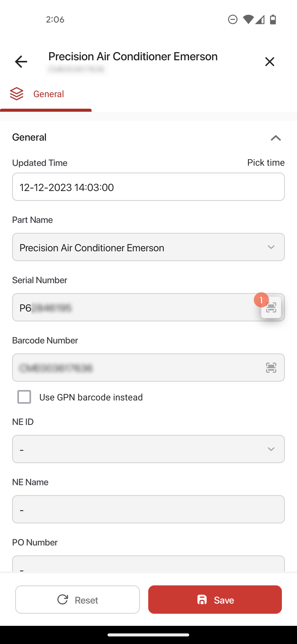This screenshot has height=644, width=297.
Task: Open the Part Name dropdown
Action: coord(148,247)
